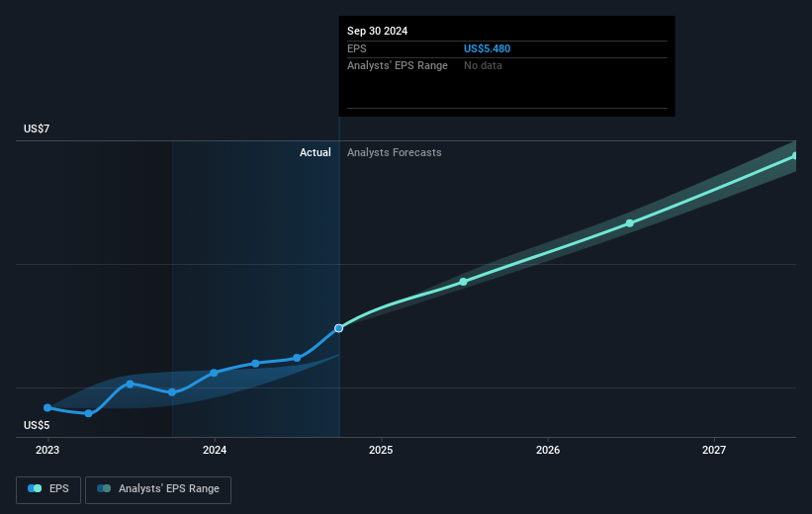Click the EPS data point just before 2024
Image resolution: width=812 pixels, height=514 pixels.
click(x=172, y=392)
